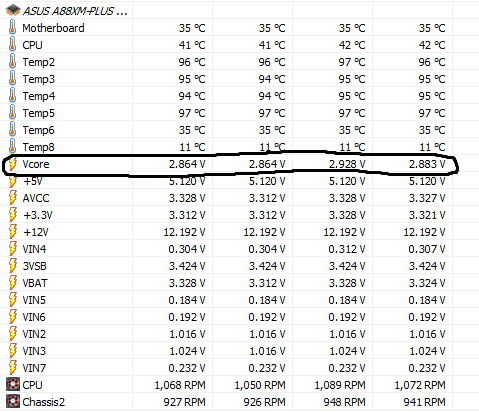Click the thermometer icon beside Motherboard
This screenshot has width=479, height=412.
click(x=12, y=28)
